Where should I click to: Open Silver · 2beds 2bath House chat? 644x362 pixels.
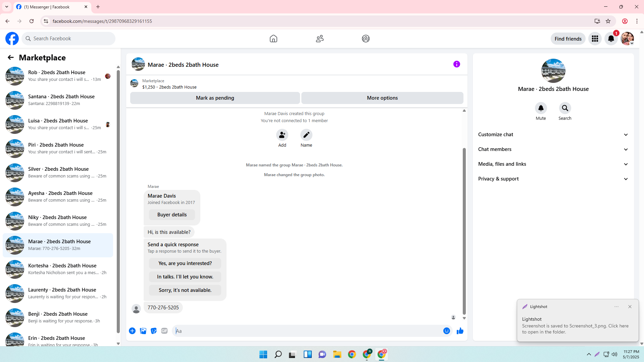tap(58, 173)
